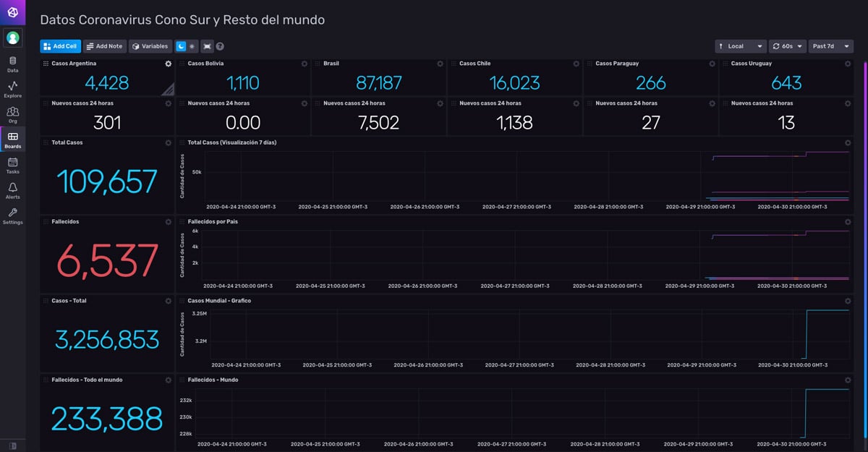Open the Past 7d time range dropdown
This screenshot has height=452, width=868.
click(x=830, y=46)
